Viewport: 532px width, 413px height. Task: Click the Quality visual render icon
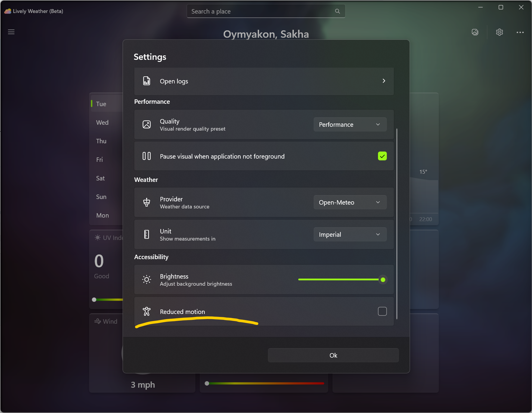pyautogui.click(x=147, y=124)
